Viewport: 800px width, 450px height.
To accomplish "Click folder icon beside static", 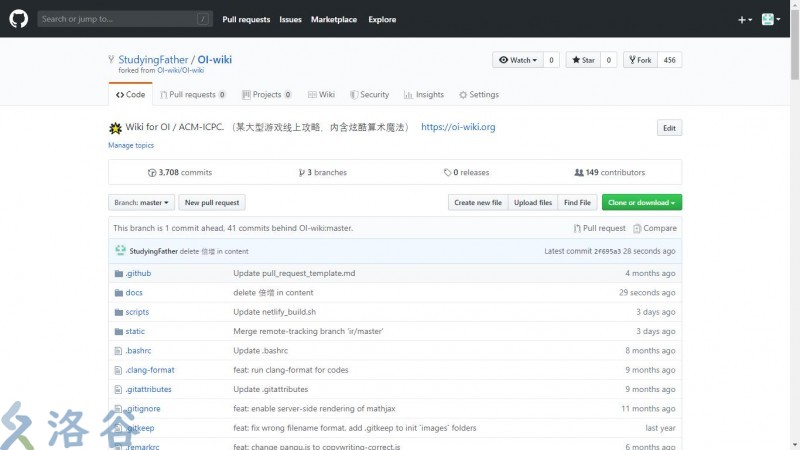I will (x=118, y=332).
